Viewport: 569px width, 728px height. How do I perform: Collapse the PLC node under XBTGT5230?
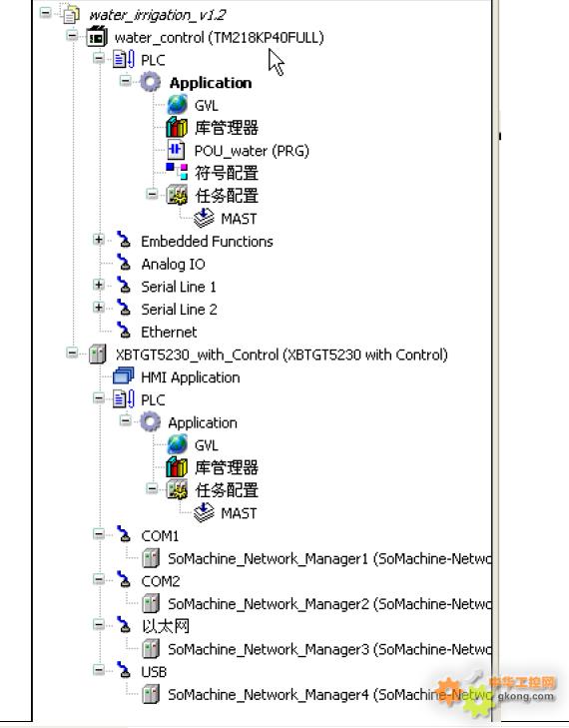(x=99, y=397)
